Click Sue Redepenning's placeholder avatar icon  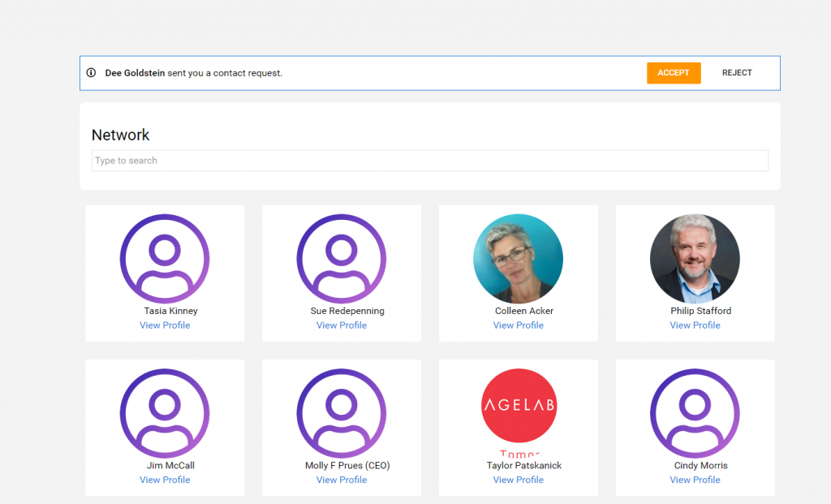pyautogui.click(x=342, y=259)
